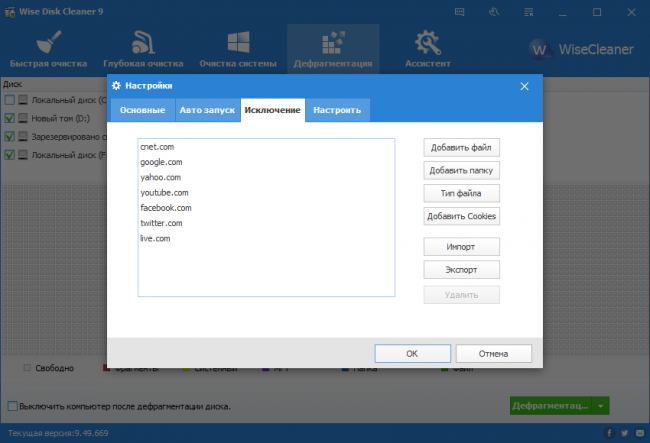Image resolution: width=650 pixels, height=443 pixels.
Task: Open Ассистент section
Action: pos(427,49)
